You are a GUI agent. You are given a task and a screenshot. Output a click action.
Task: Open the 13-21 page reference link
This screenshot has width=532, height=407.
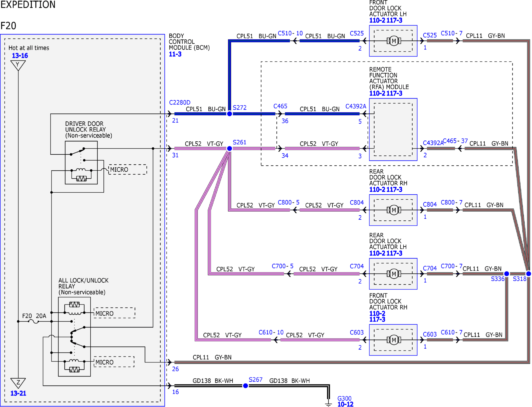coord(18,393)
